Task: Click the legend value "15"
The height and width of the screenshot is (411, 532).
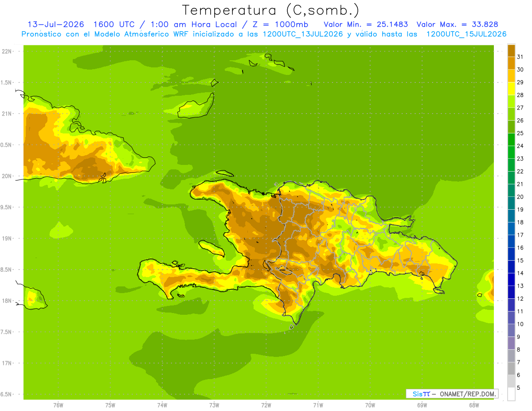Action: 520,260
